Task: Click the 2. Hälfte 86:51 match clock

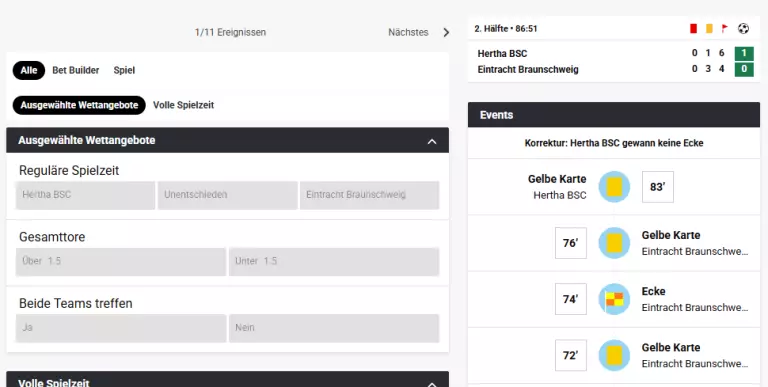Action: tap(506, 28)
